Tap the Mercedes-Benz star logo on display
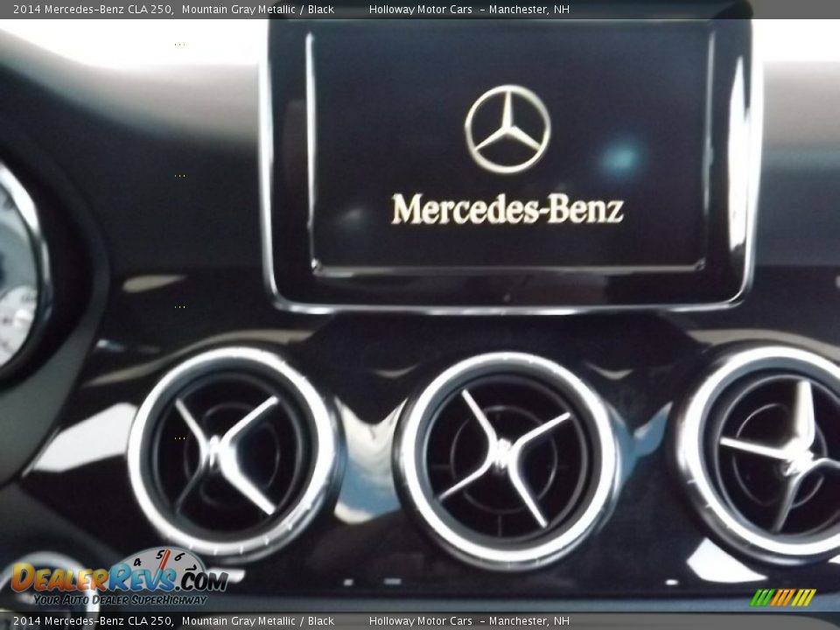The height and width of the screenshot is (630, 840). (507, 129)
